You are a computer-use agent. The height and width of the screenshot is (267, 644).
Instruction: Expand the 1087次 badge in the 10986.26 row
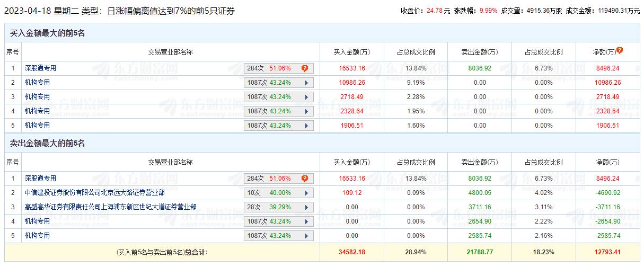[x=279, y=83]
